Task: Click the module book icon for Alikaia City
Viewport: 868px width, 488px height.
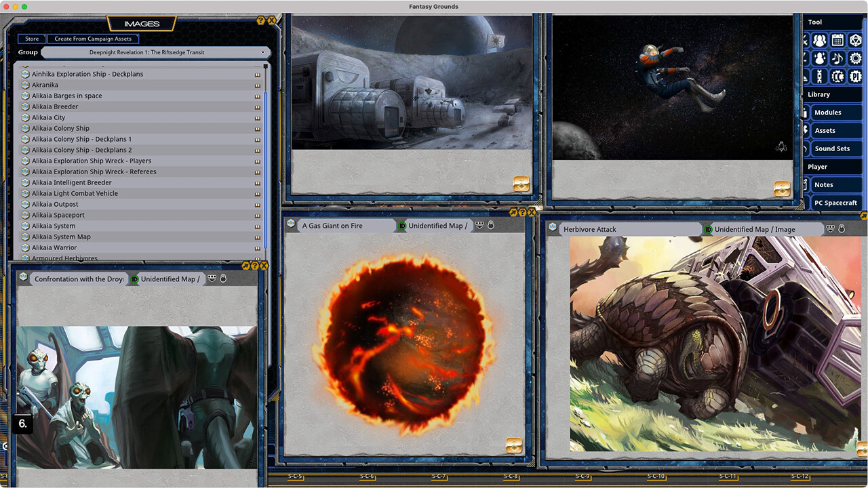Action: [258, 117]
